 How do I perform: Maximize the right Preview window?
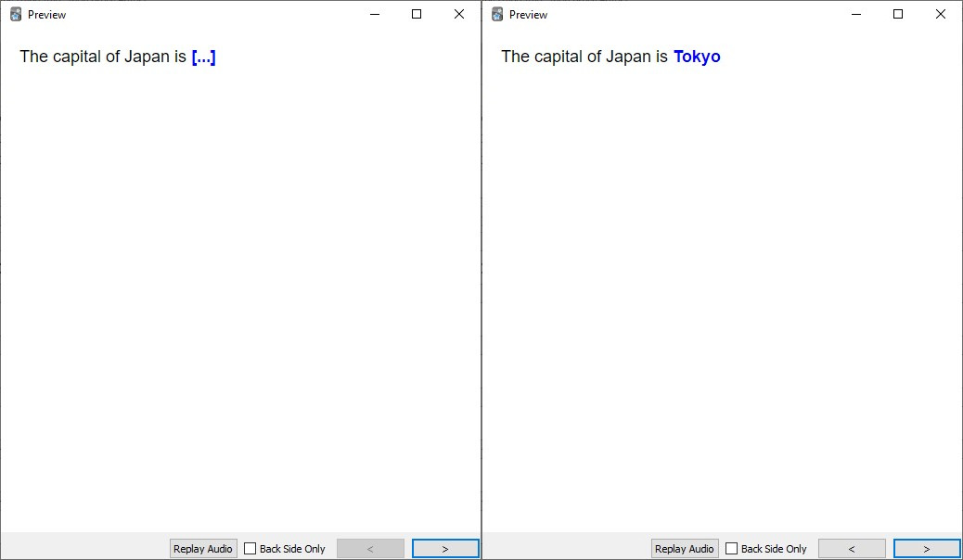pos(898,14)
